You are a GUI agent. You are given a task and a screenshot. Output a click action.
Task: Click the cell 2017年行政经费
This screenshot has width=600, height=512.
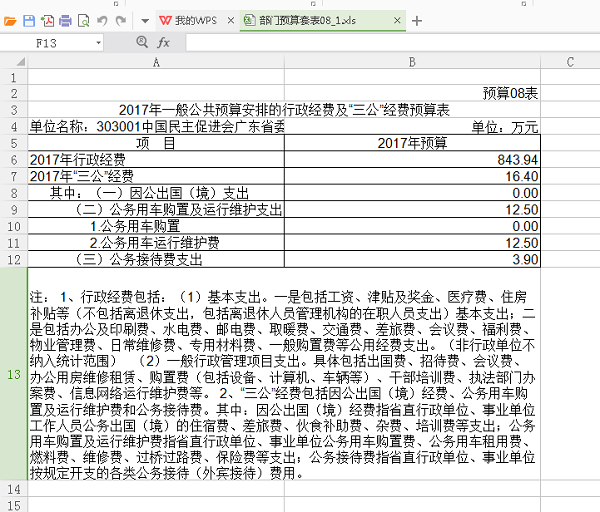tap(156, 160)
